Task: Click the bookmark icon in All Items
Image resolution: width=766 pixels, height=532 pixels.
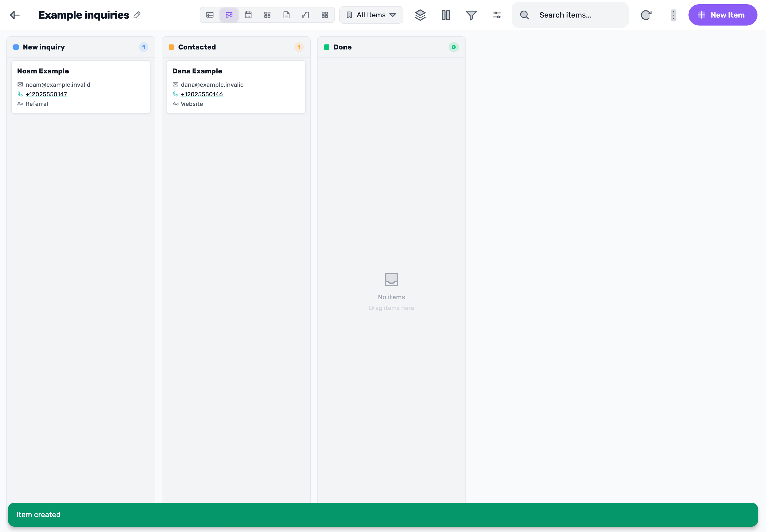Action: click(349, 15)
